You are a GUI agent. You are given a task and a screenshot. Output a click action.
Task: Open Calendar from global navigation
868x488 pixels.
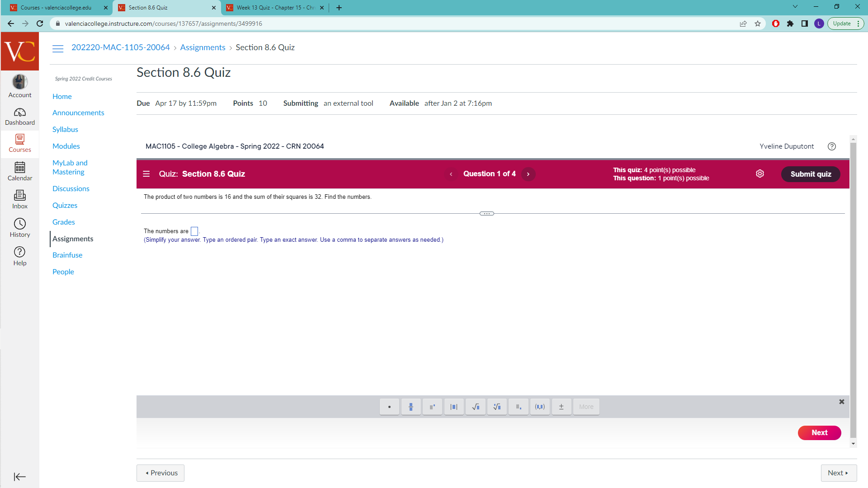coord(19,171)
